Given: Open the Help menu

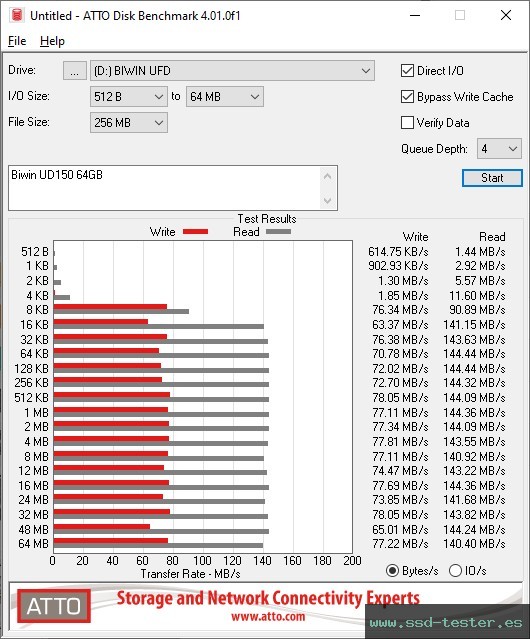Looking at the screenshot, I should pyautogui.click(x=52, y=41).
